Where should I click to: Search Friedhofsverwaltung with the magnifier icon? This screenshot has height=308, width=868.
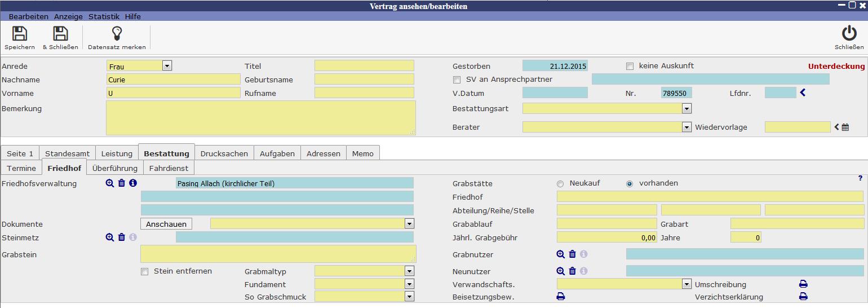pos(110,183)
